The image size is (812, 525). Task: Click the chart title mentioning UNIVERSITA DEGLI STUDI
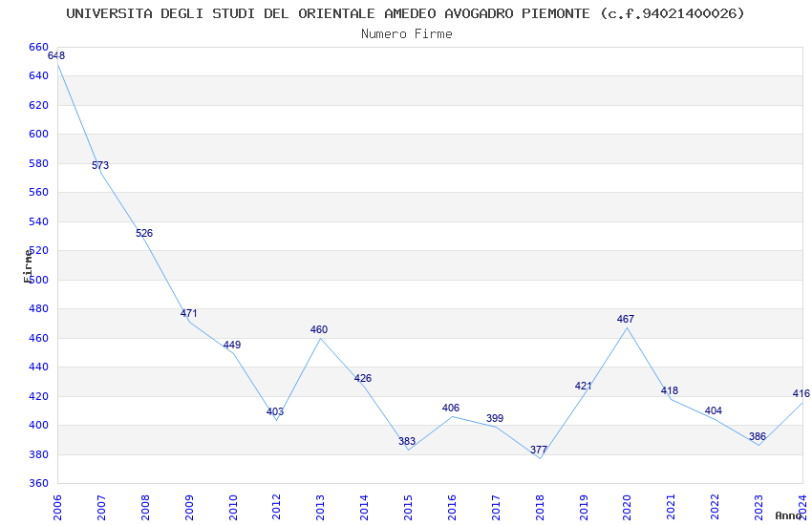tap(405, 13)
